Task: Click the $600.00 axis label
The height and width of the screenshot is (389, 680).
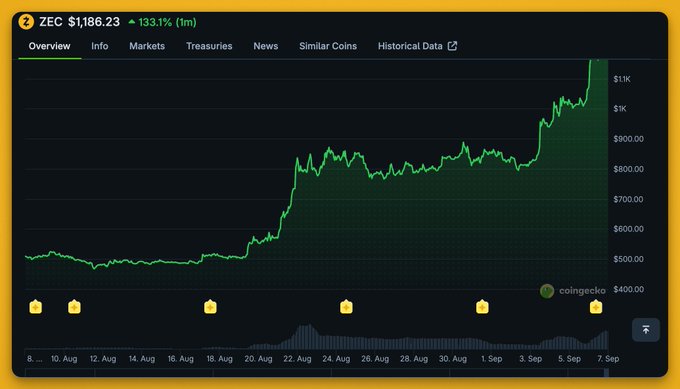Action: (628, 229)
